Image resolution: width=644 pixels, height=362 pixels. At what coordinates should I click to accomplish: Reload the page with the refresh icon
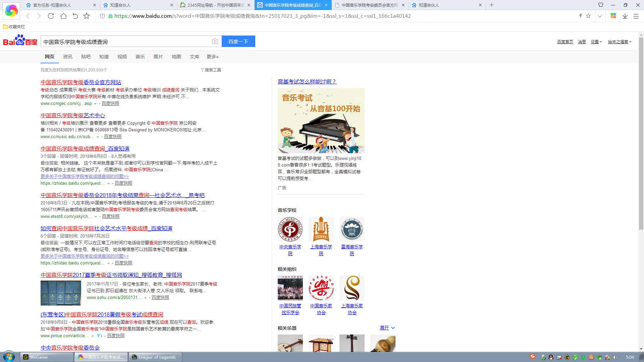click(x=51, y=16)
